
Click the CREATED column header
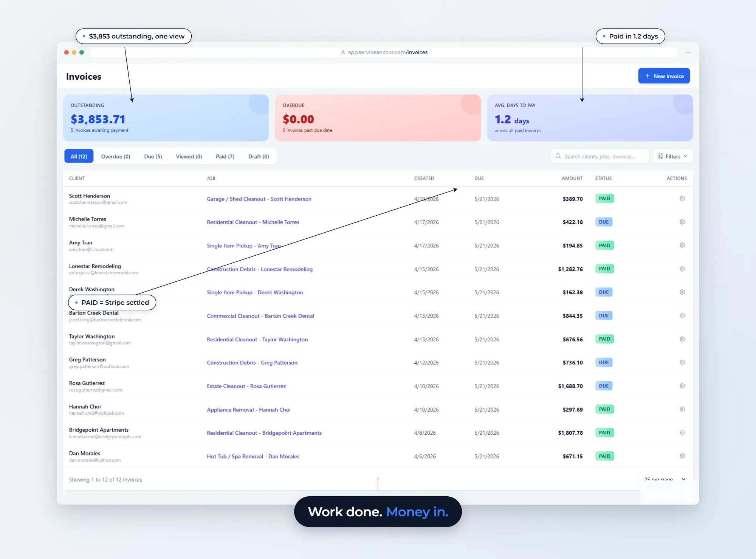(424, 178)
